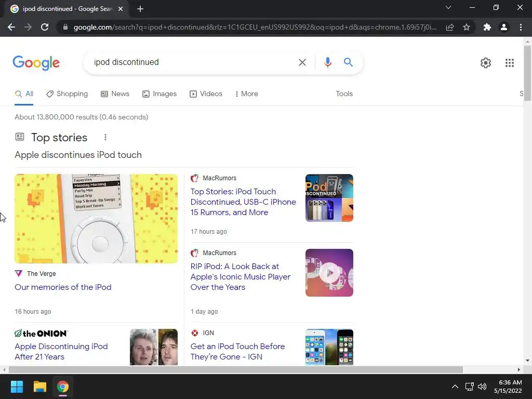The height and width of the screenshot is (399, 532).
Task: Switch to the Shopping tab
Action: 67,94
